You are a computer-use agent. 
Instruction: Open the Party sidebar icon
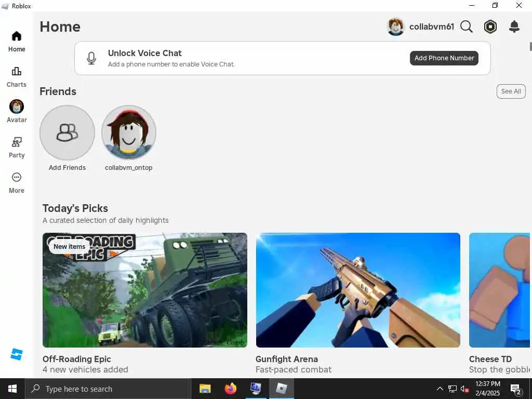(16, 142)
